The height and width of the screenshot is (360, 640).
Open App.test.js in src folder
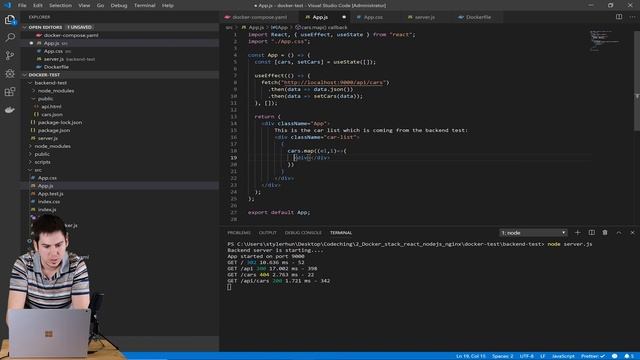(50, 194)
